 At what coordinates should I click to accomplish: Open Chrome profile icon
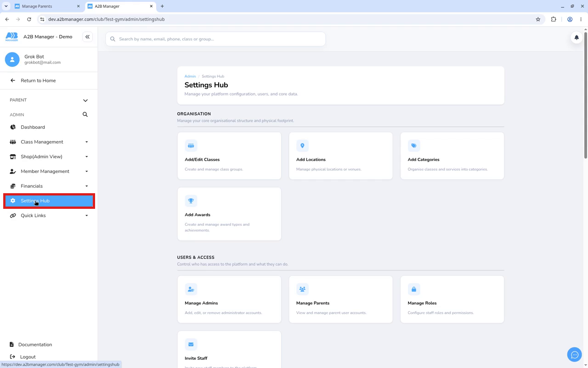[570, 19]
